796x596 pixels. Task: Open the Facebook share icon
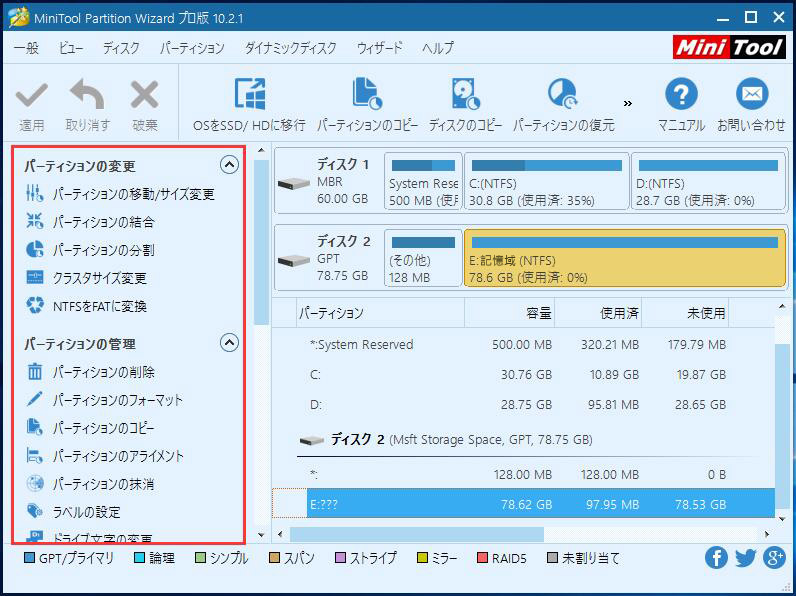716,558
